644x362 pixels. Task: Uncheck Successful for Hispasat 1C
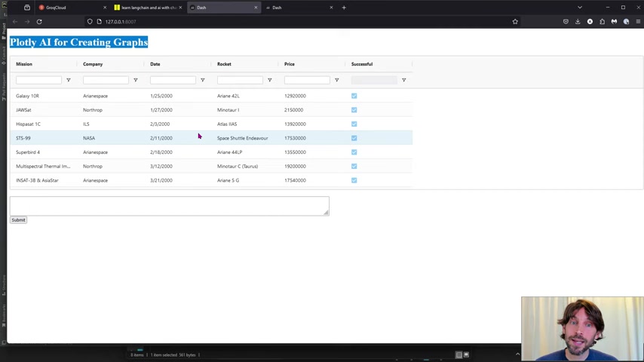point(354,124)
